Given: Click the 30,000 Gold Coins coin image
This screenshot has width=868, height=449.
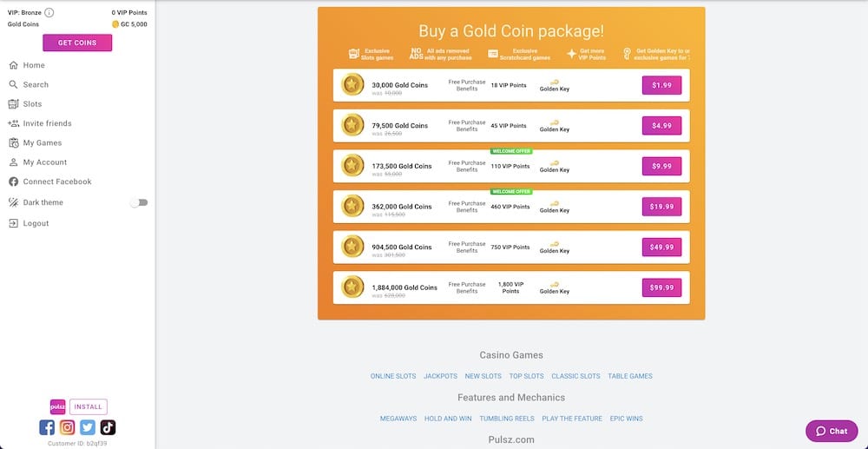Looking at the screenshot, I should pos(352,85).
